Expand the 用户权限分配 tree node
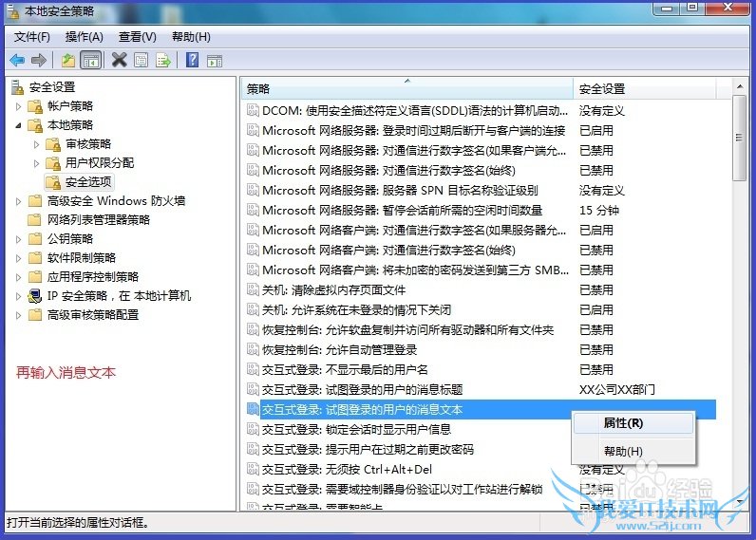The height and width of the screenshot is (540, 756). [37, 163]
